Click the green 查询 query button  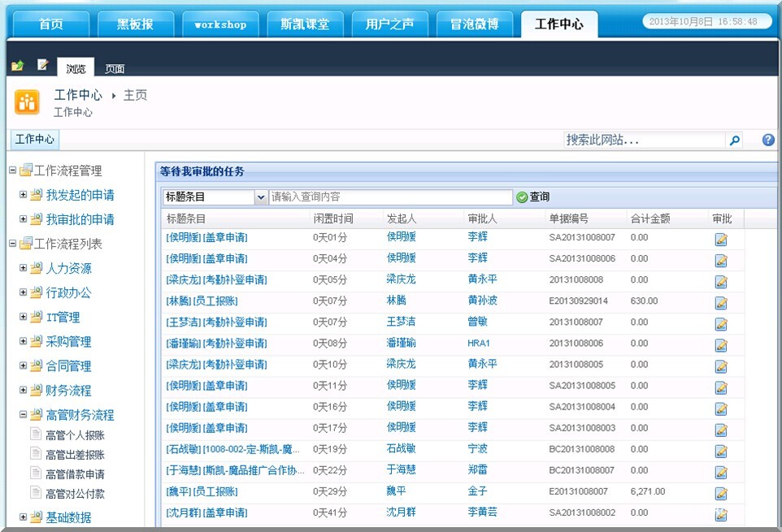pos(533,197)
